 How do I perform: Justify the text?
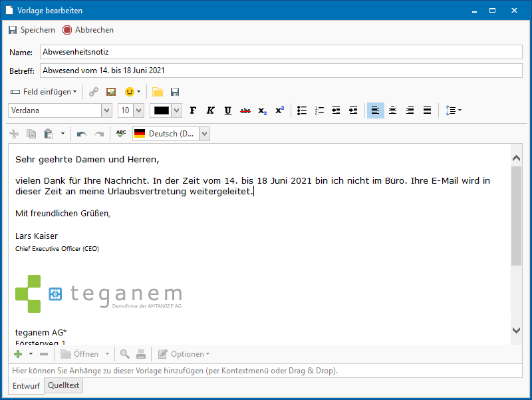click(427, 110)
